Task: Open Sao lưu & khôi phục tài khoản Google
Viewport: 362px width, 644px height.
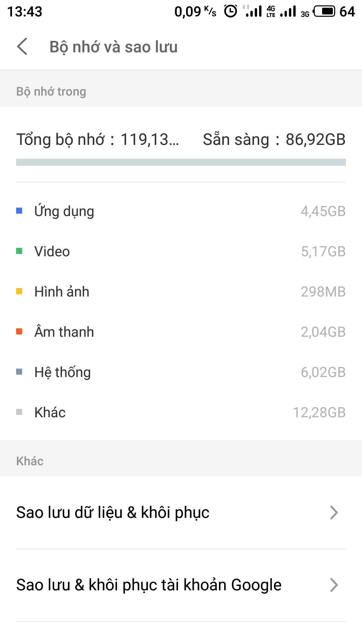Action: point(168,585)
